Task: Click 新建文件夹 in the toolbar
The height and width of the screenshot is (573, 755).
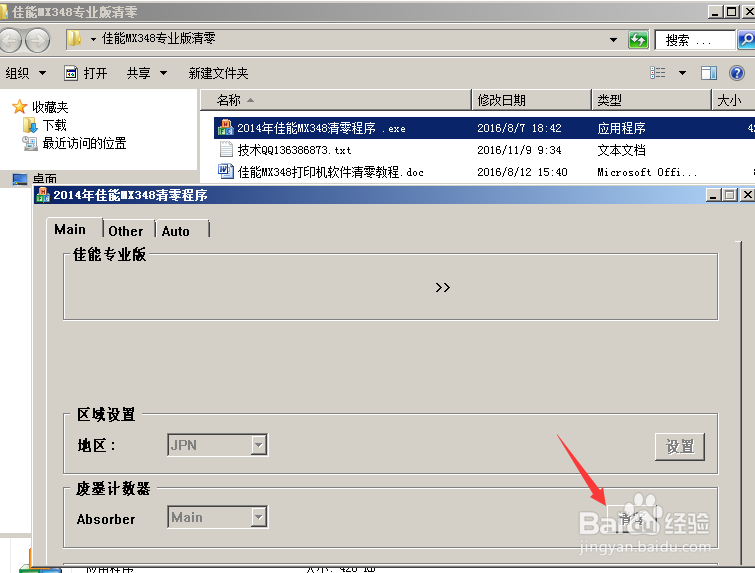Action: [x=218, y=73]
